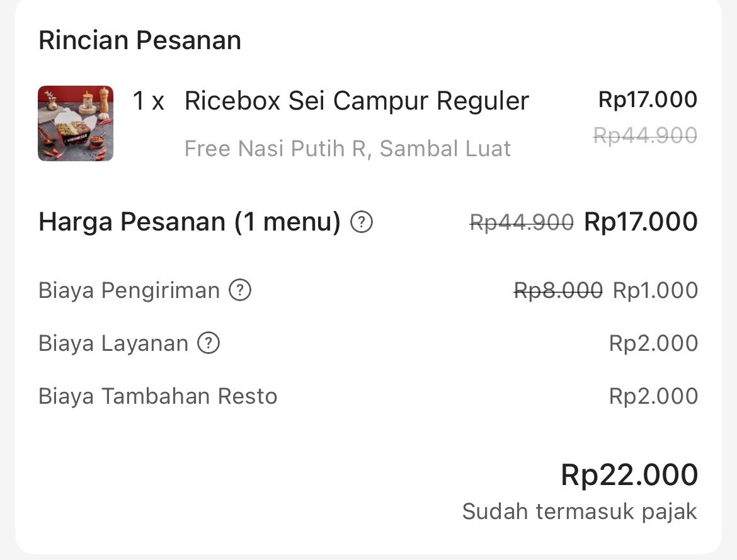Open the Ricebox Sei Campur product thumbnail
Viewport: 737px width, 560px height.
(x=76, y=123)
